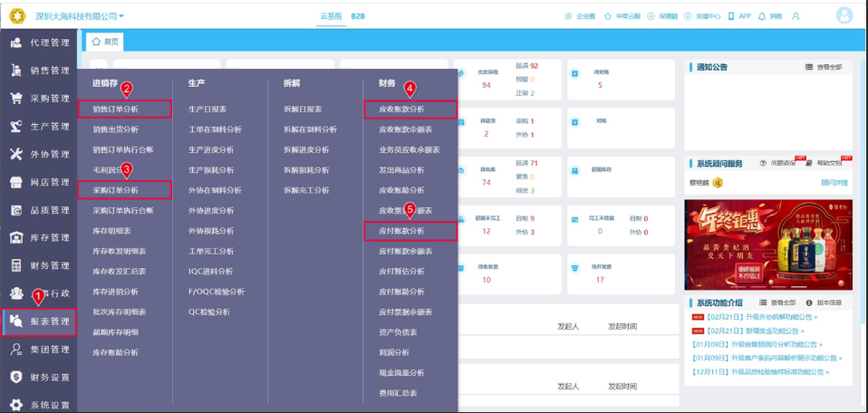Click the user account icon beside 消息
The width and height of the screenshot is (868, 413).
[796, 16]
